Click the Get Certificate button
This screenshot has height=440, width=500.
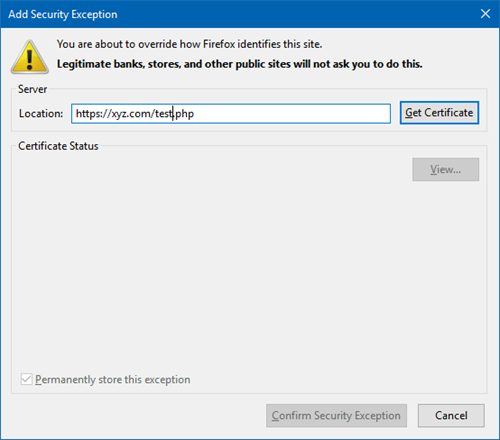point(439,113)
